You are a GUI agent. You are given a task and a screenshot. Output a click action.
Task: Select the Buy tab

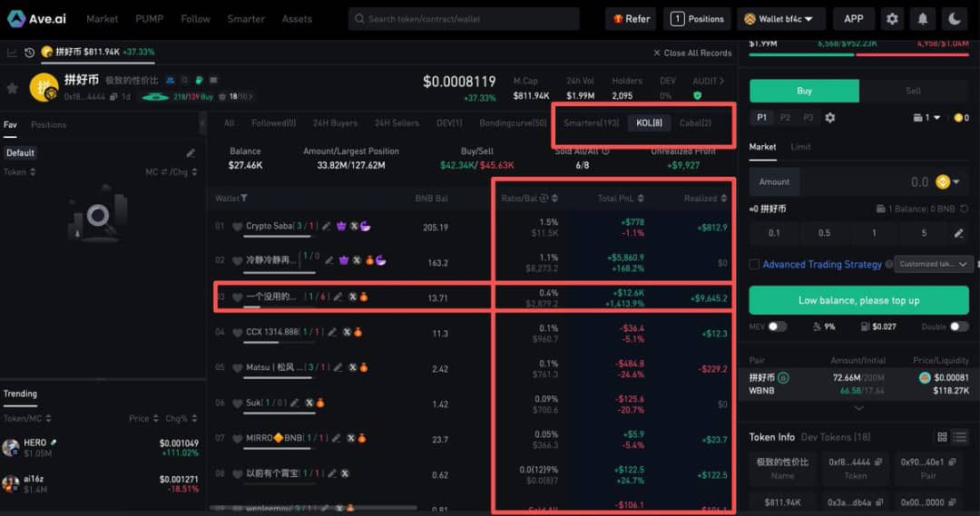click(804, 92)
